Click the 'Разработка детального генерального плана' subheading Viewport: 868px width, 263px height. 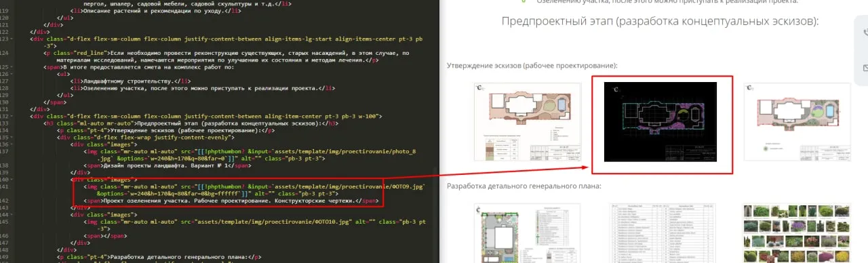coord(524,186)
